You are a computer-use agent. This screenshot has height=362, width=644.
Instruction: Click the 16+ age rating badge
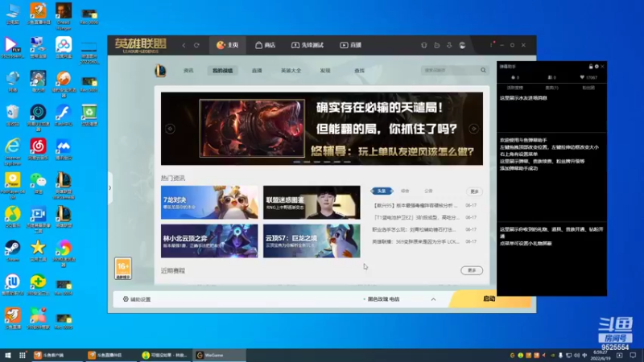(123, 269)
